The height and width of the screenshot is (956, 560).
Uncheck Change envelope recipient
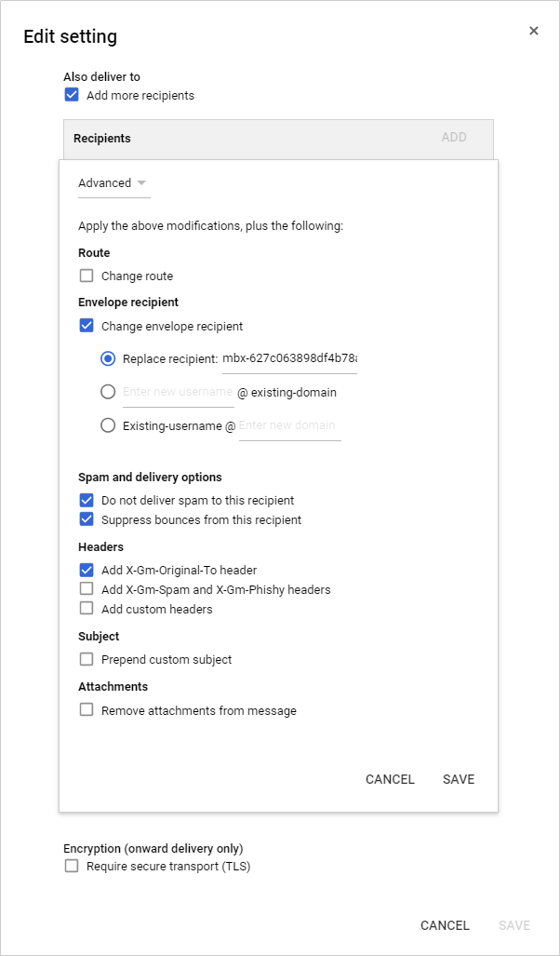pos(87,326)
